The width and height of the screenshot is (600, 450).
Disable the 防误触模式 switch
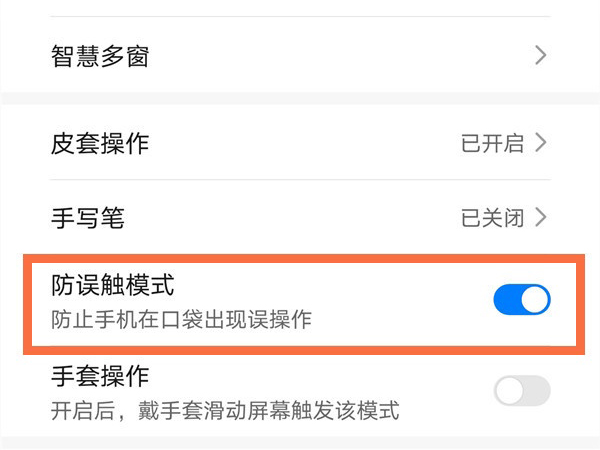(x=522, y=300)
